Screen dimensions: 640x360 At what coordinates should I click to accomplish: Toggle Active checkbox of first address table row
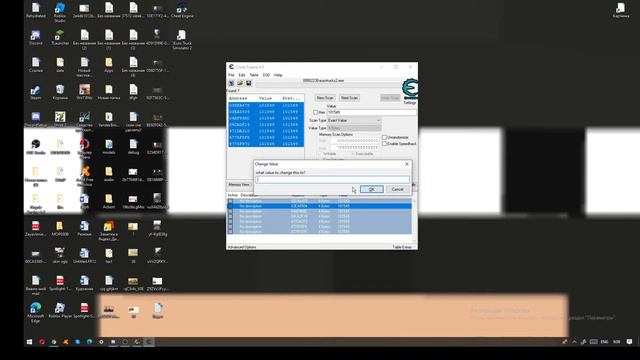point(231,201)
